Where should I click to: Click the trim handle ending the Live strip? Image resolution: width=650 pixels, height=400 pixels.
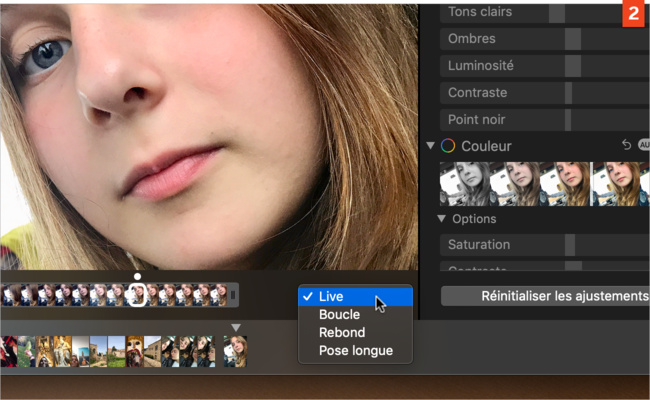point(233,295)
